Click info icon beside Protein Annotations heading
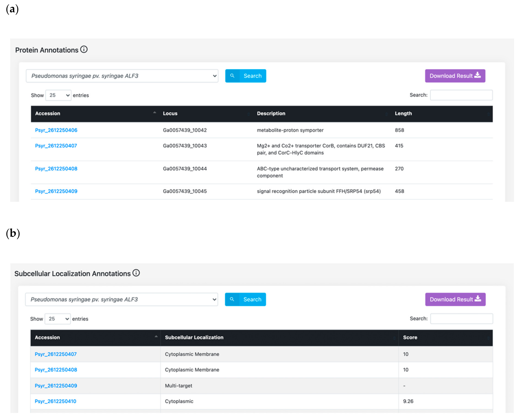 click(84, 50)
